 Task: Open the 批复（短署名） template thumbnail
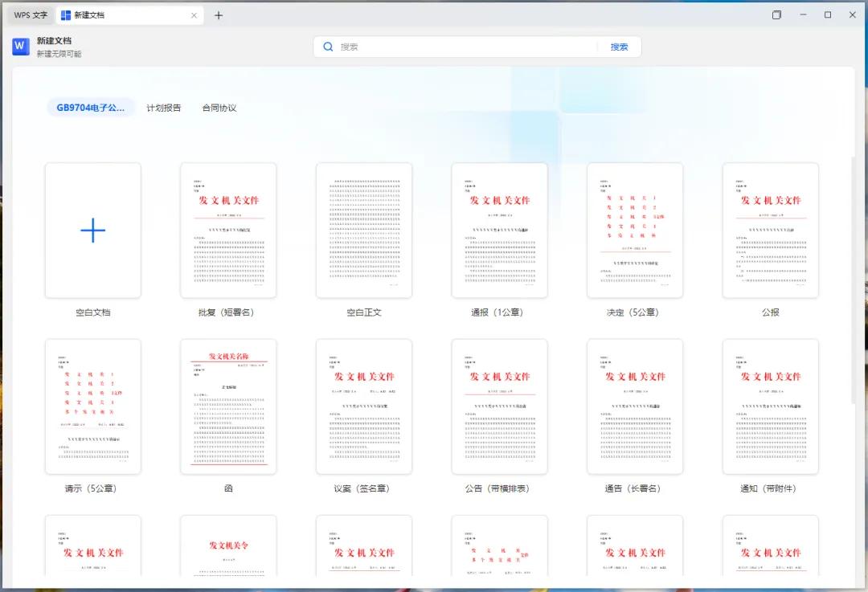point(228,231)
